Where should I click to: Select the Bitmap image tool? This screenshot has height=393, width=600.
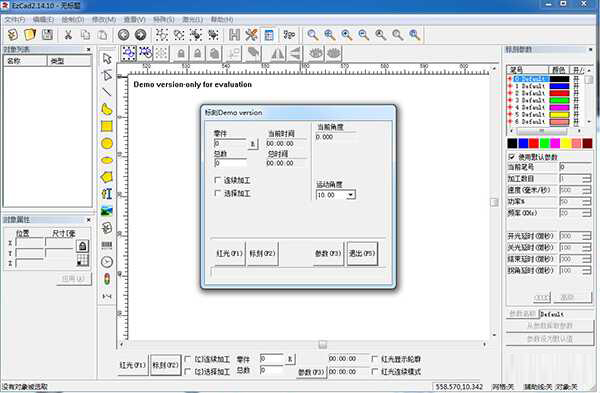(x=107, y=211)
